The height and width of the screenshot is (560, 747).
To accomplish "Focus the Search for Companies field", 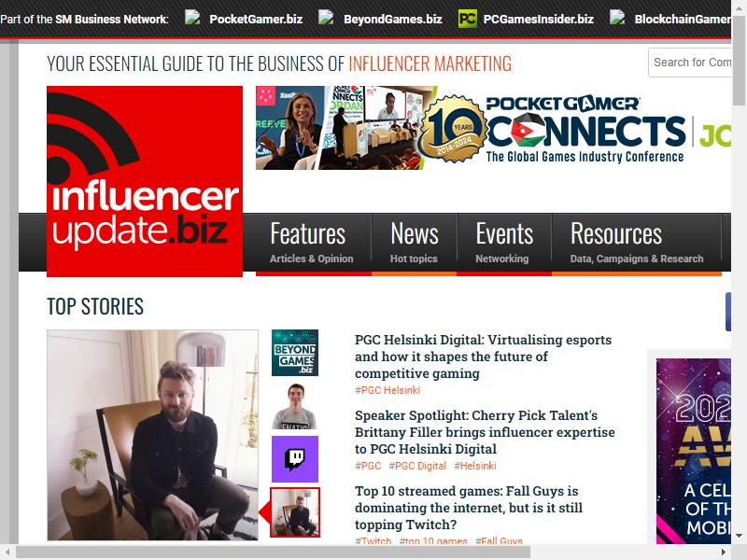I will 690,63.
